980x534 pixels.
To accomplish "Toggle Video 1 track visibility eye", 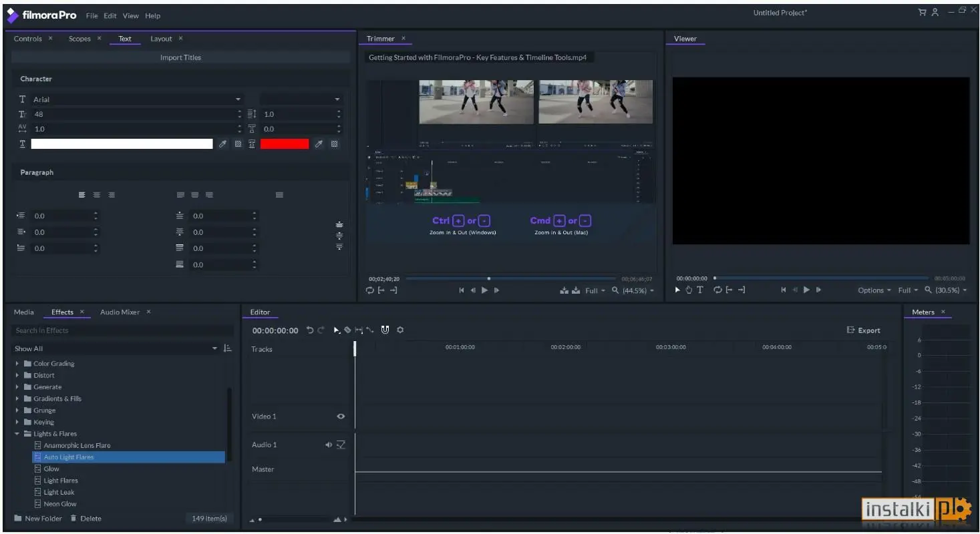I will coord(341,417).
